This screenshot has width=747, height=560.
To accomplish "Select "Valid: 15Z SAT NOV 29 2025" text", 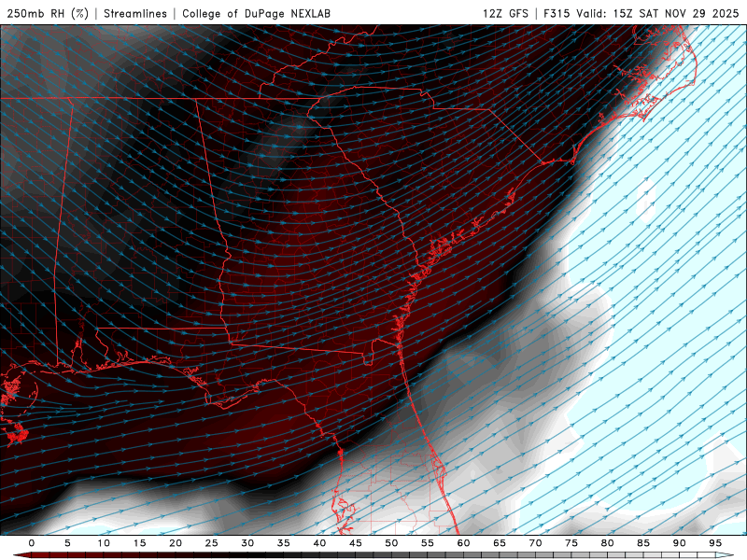I will point(657,13).
